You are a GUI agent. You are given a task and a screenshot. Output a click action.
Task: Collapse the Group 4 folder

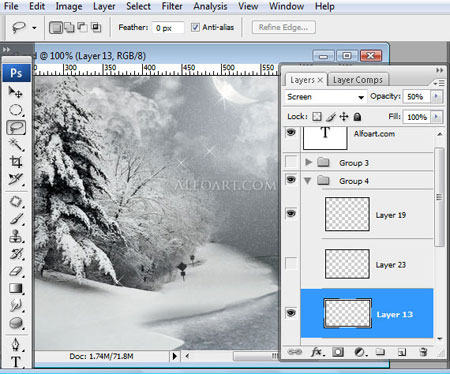[x=308, y=181]
